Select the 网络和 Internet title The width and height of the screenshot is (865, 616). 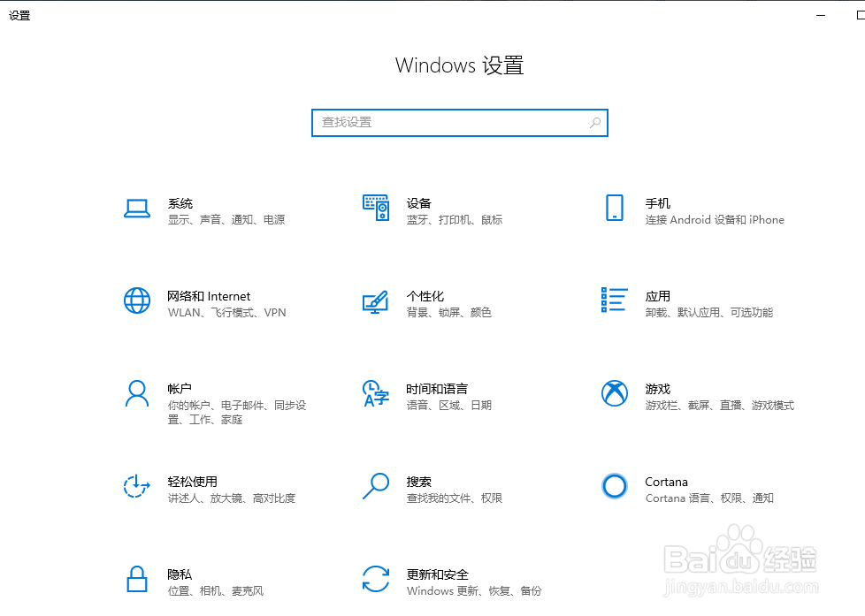[x=209, y=296]
